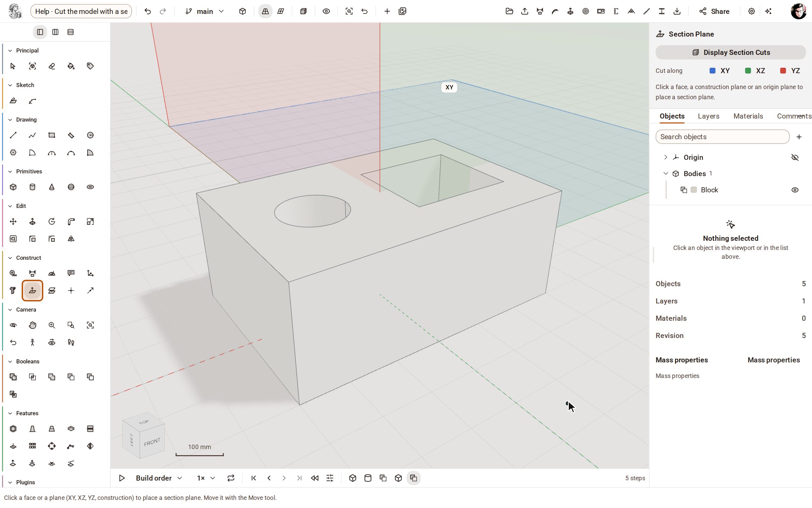Open the Mirror tool in Edit

(71, 239)
